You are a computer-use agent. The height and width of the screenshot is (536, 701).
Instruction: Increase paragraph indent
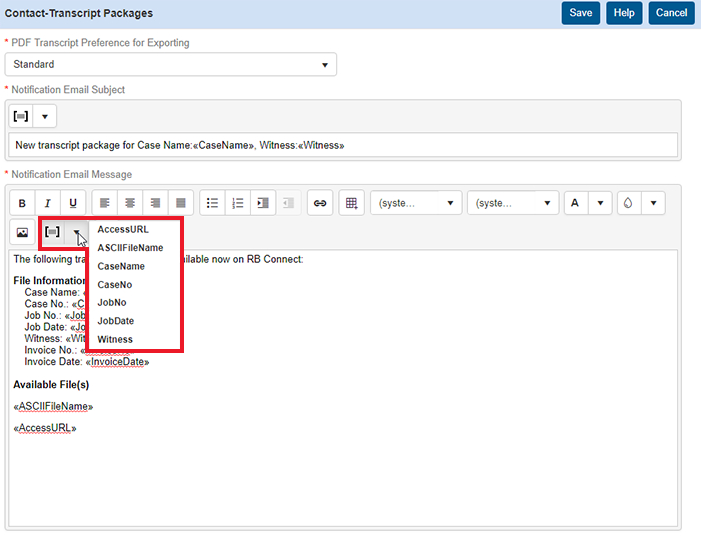point(263,203)
